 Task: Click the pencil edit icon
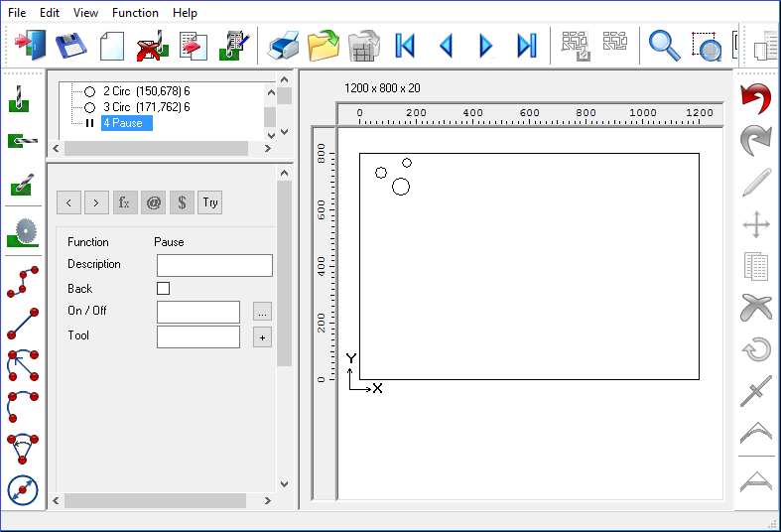(x=756, y=183)
